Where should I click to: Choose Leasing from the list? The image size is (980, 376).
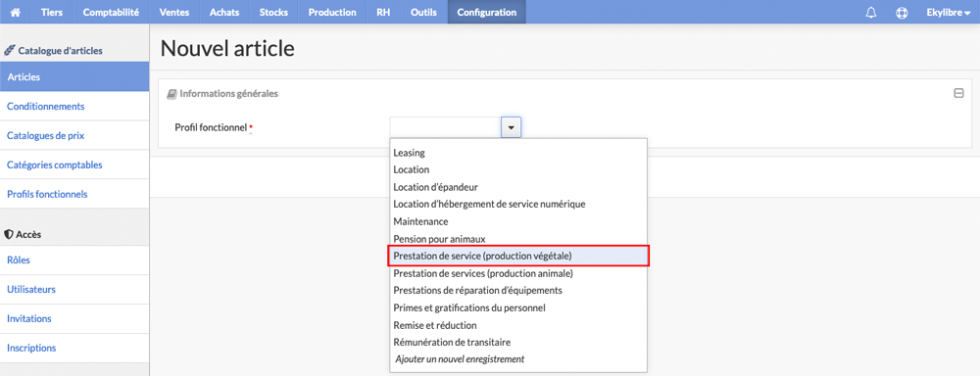point(518,152)
